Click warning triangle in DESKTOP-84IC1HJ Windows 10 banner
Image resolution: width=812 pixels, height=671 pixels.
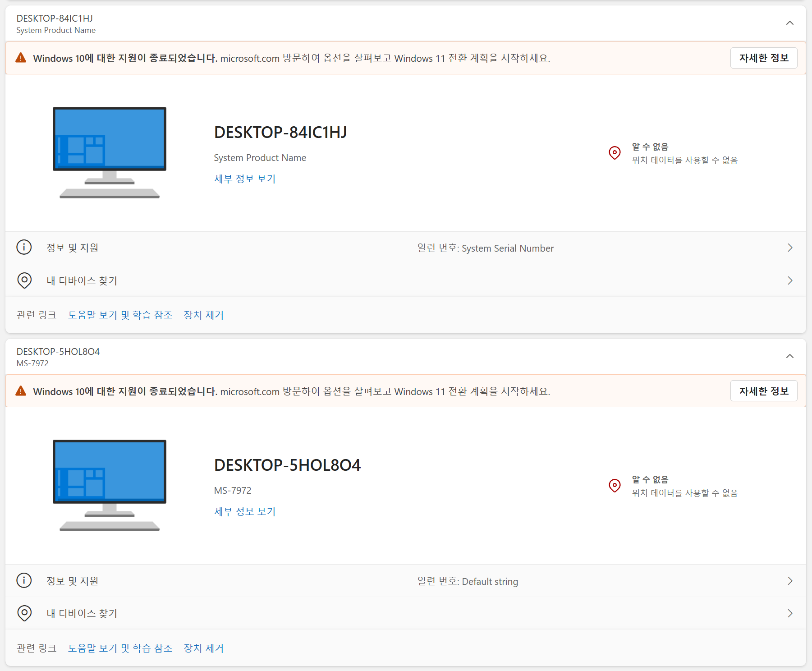[x=21, y=58]
